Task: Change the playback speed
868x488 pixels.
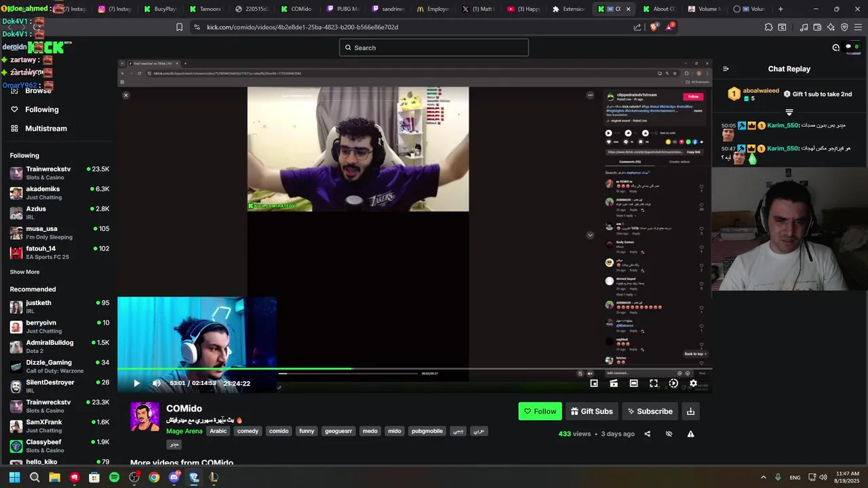Action: [x=673, y=383]
